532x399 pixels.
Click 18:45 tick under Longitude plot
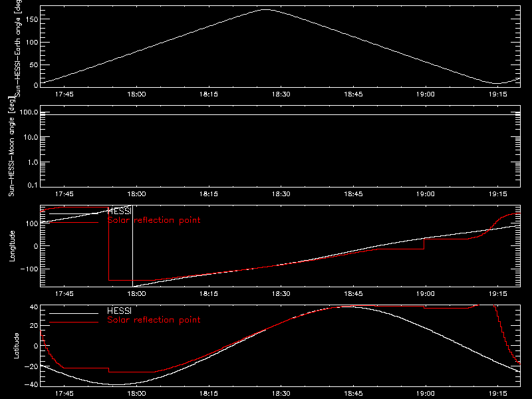point(353,294)
